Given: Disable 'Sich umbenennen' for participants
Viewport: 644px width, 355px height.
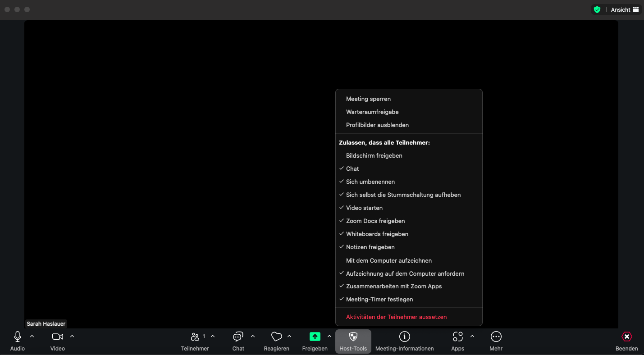Looking at the screenshot, I should [x=370, y=182].
